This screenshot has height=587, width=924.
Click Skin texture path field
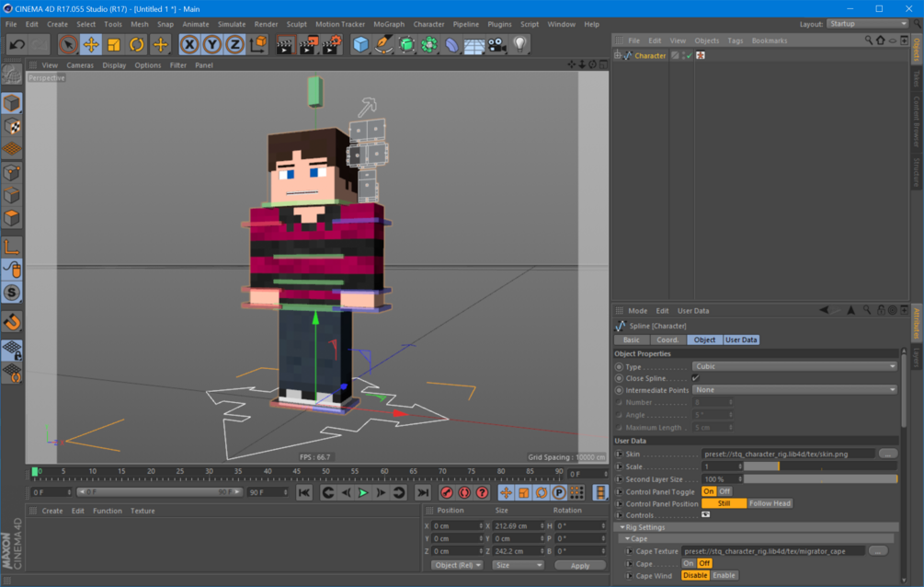pyautogui.click(x=789, y=454)
